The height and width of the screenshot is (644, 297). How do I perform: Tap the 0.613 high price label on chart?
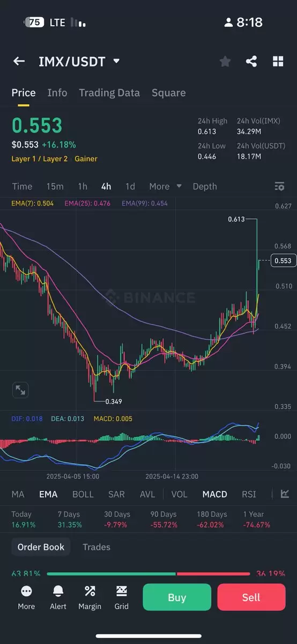236,219
